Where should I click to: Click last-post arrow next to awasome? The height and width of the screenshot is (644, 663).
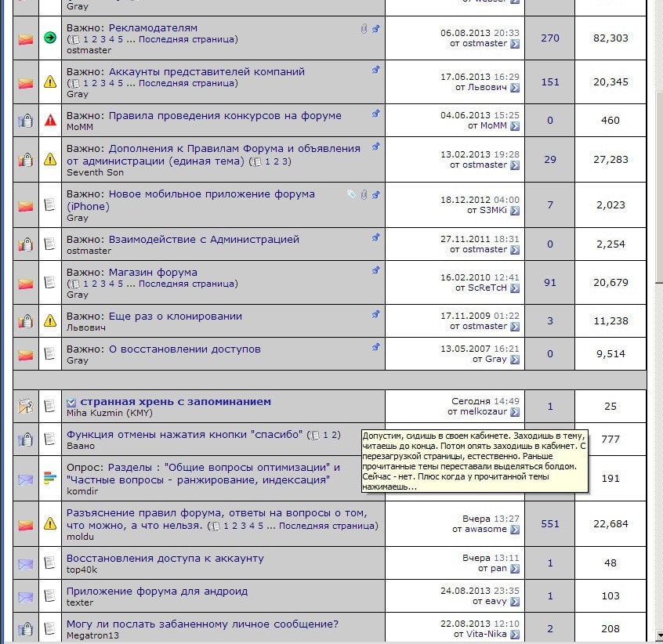(x=515, y=530)
